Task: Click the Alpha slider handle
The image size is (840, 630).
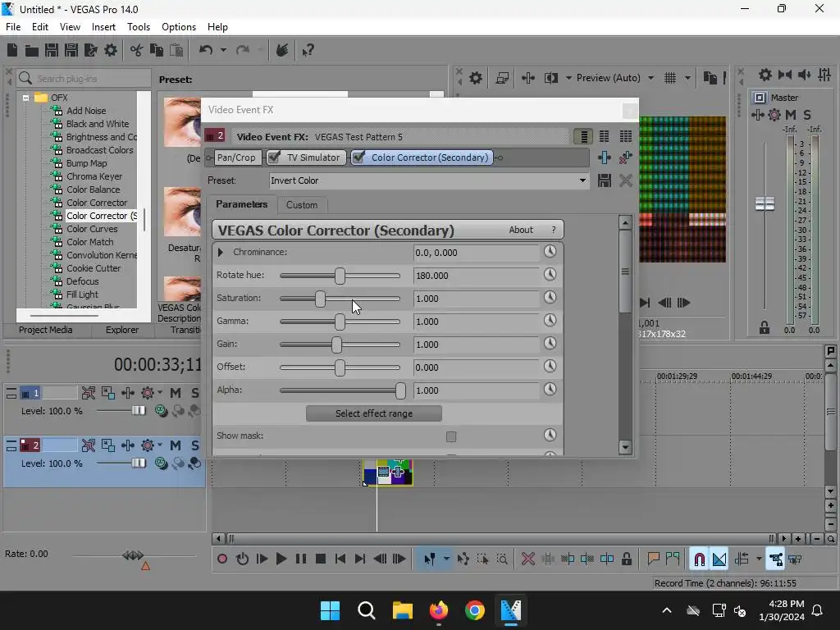Action: pos(400,391)
